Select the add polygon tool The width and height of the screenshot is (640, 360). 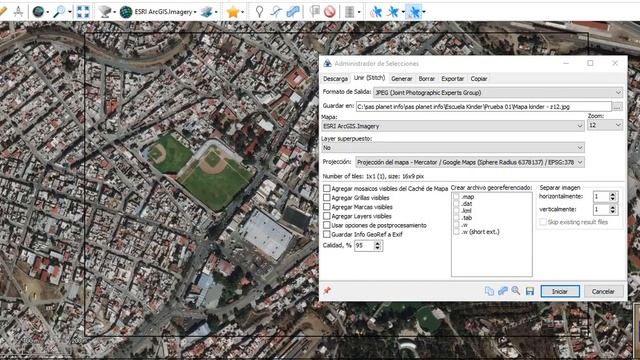tap(293, 12)
